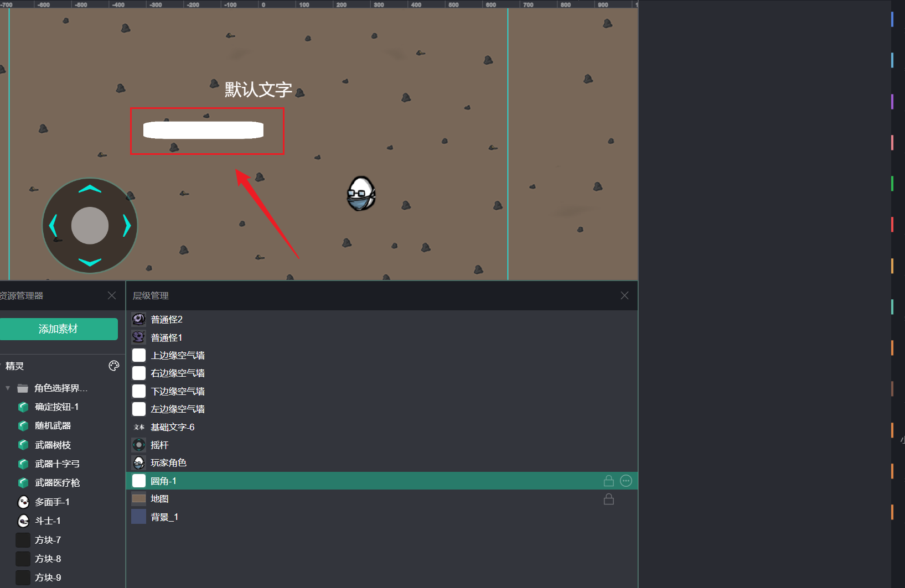Choose the 下边缘空气墙 layer row

coord(382,391)
